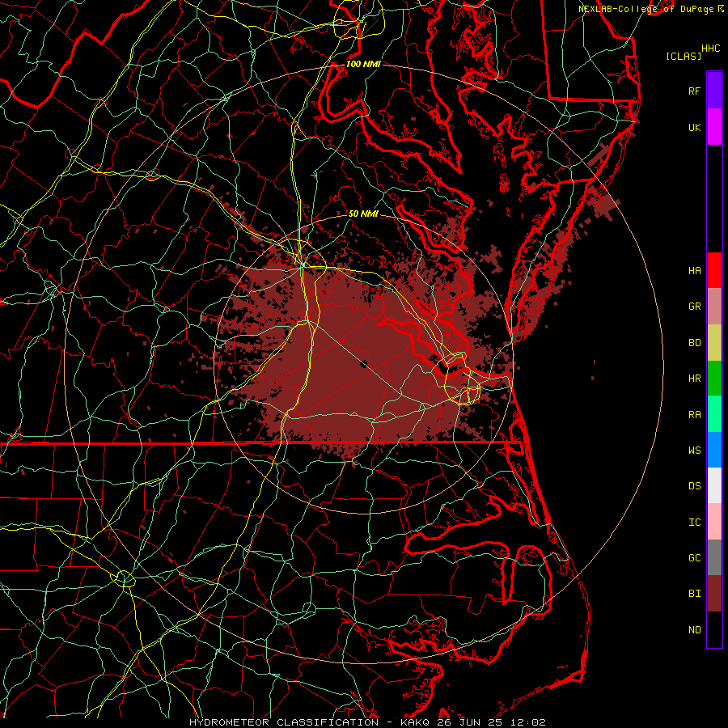Click the HA red legend swatch
This screenshot has width=728, height=728.
(714, 270)
